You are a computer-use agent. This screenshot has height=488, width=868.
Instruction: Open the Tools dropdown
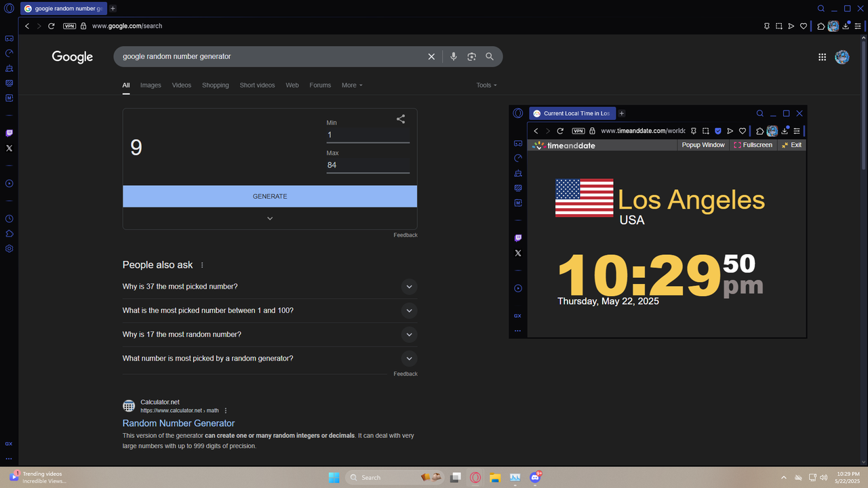click(486, 85)
